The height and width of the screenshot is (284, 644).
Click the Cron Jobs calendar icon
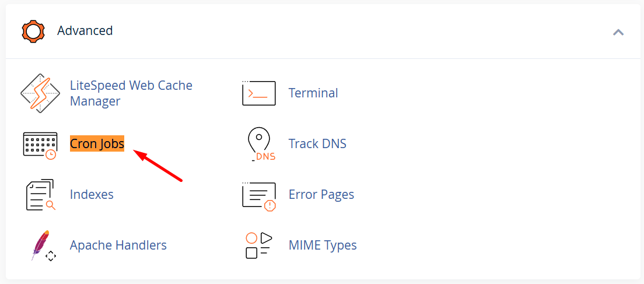[40, 144]
